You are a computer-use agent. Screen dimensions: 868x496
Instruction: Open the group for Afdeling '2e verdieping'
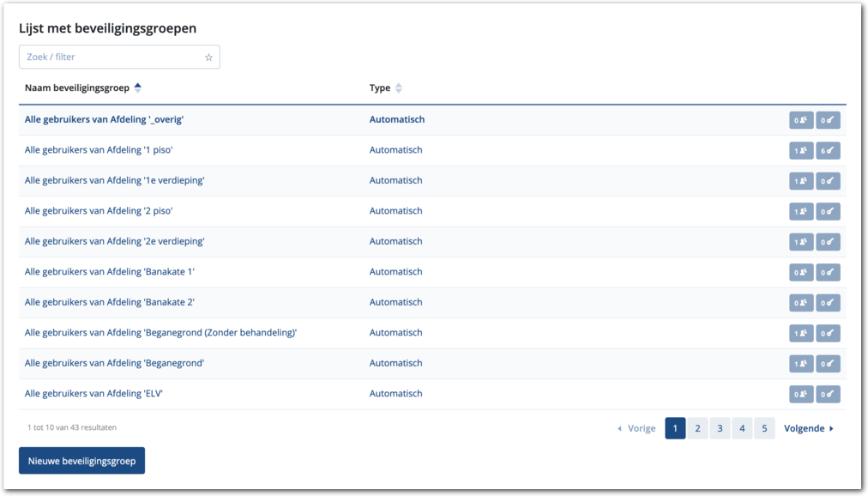pos(114,241)
